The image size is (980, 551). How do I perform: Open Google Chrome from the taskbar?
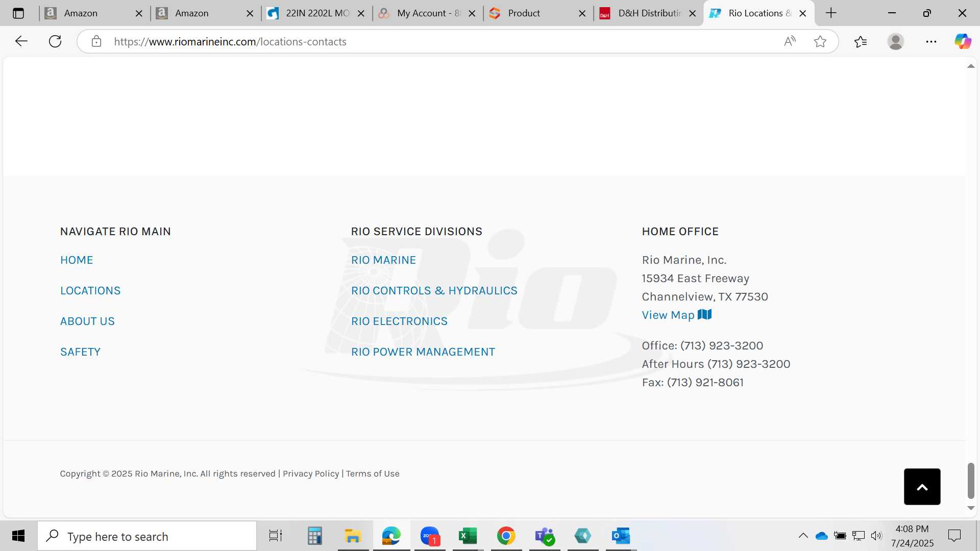[506, 536]
